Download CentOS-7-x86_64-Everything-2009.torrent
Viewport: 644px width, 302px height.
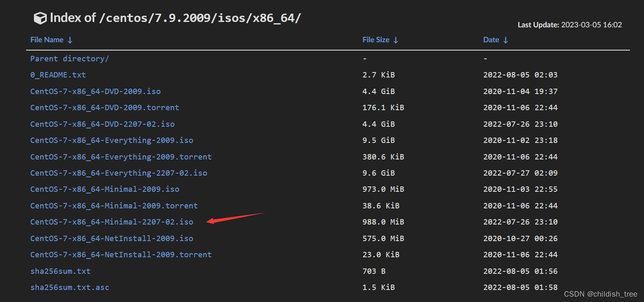(121, 157)
